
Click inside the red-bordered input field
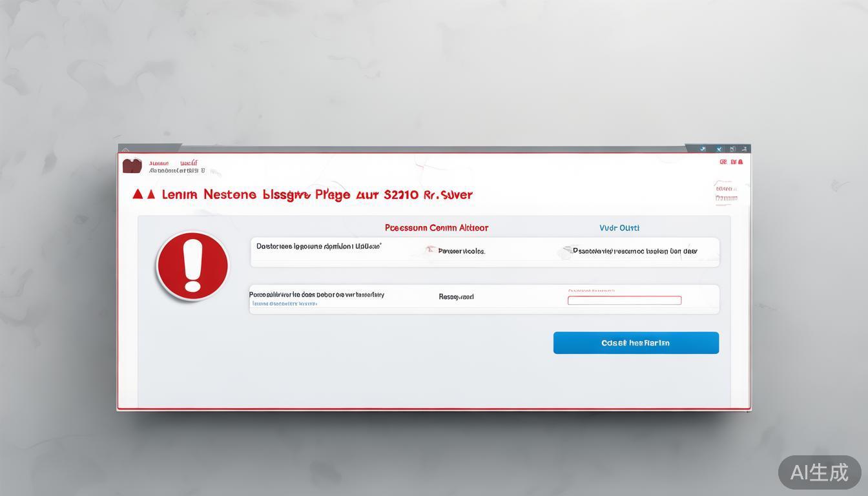(x=624, y=300)
